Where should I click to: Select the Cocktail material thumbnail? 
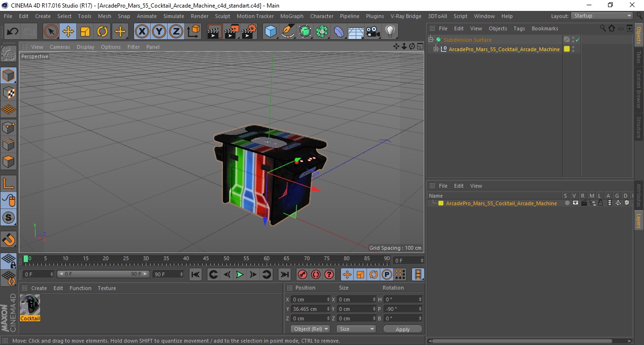(x=30, y=305)
